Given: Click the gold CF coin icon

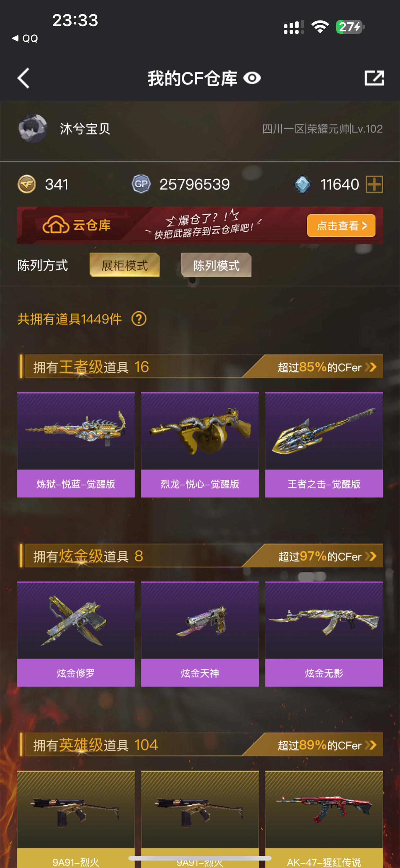Looking at the screenshot, I should (27, 184).
